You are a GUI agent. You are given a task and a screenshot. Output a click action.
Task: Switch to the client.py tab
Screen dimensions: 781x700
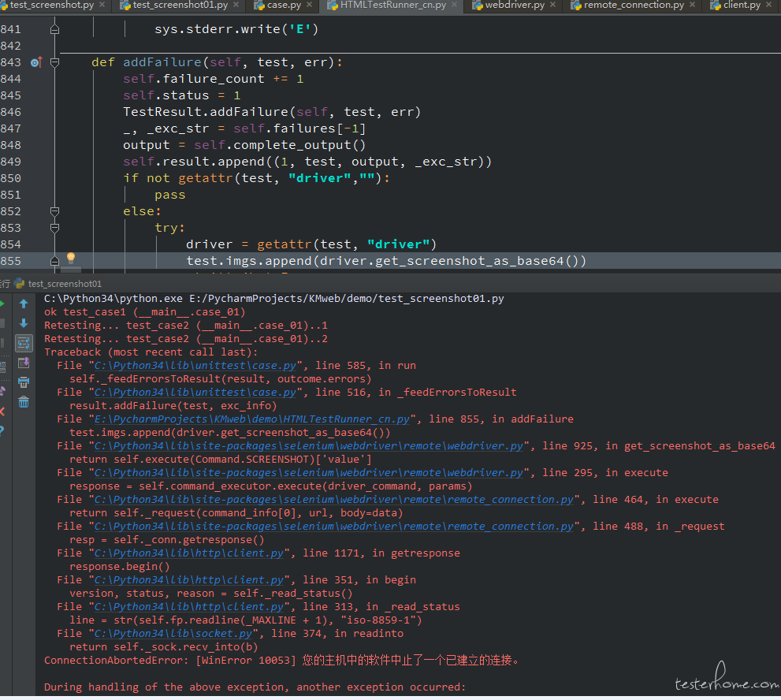(741, 5)
